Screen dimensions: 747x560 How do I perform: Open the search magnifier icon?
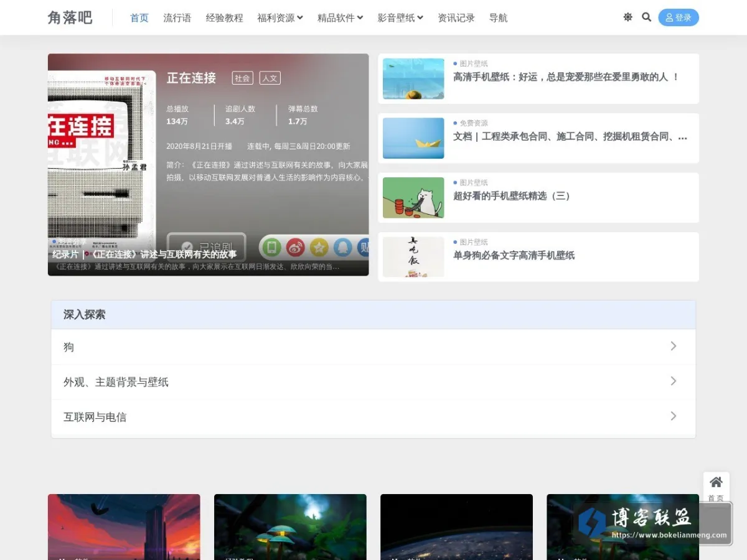646,17
